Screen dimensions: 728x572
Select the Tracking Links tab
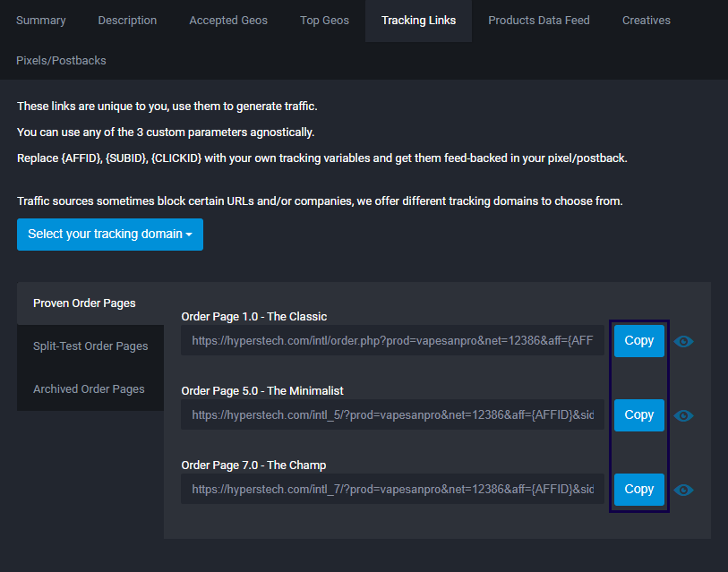coord(418,21)
